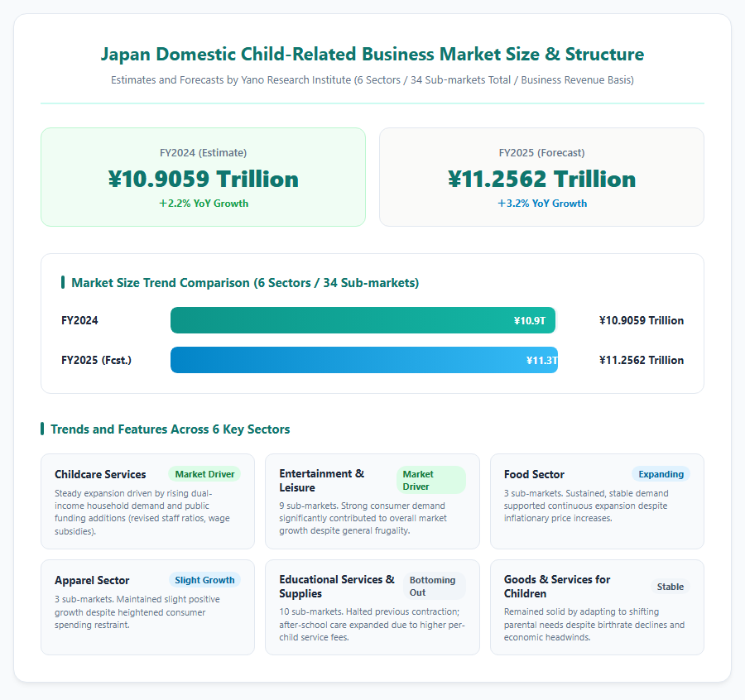Click the +3.2% YoY Growth text
Image resolution: width=745 pixels, height=700 pixels.
point(541,204)
